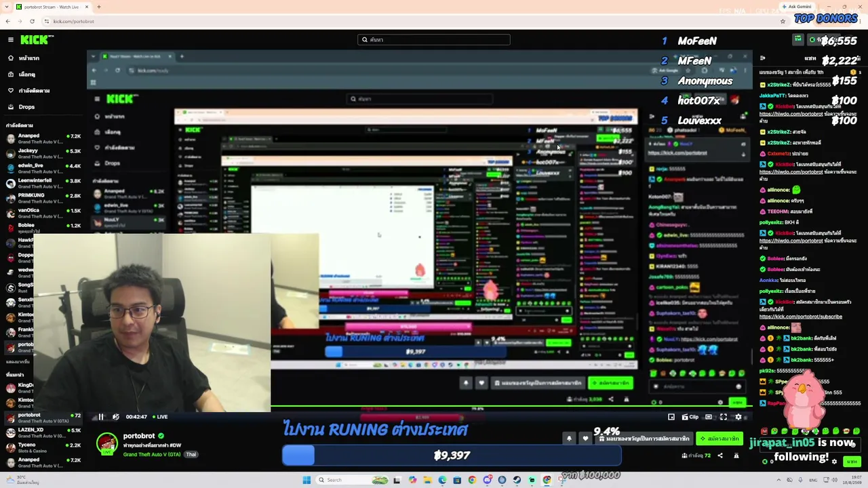The width and height of the screenshot is (868, 488).
Task: Open the portobrot channel name link
Action: click(139, 436)
